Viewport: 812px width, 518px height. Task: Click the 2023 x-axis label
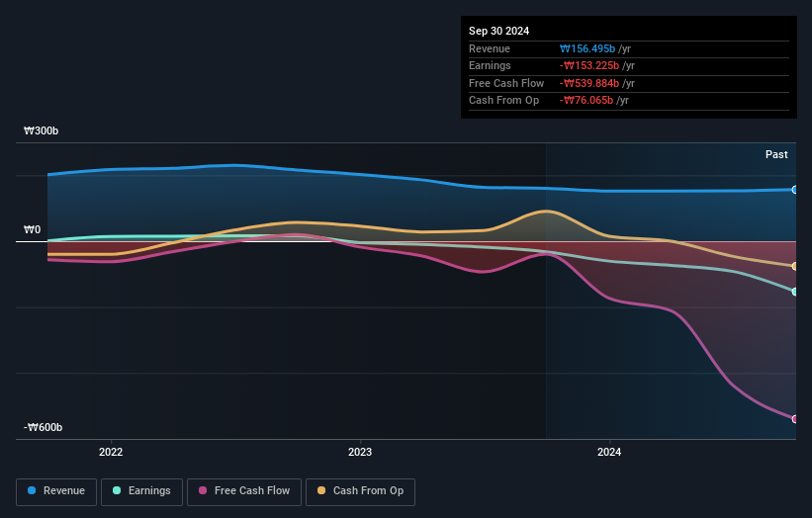[360, 453]
